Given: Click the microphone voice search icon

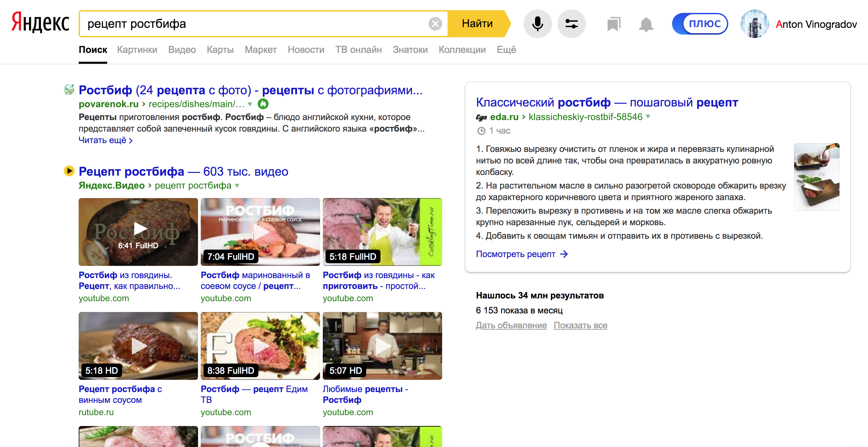Looking at the screenshot, I should 537,24.
